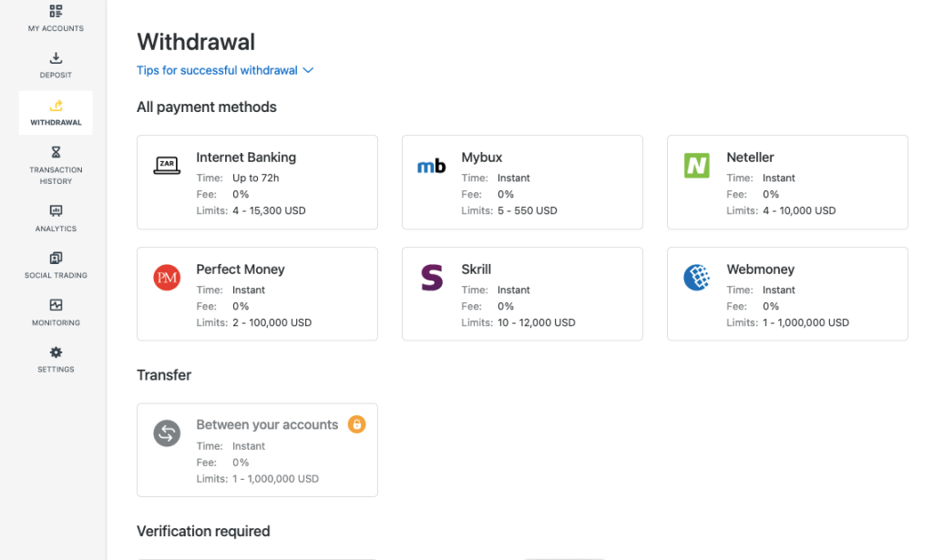Image resolution: width=933 pixels, height=560 pixels.
Task: Select the Withdrawal sidebar tab
Action: (x=56, y=113)
